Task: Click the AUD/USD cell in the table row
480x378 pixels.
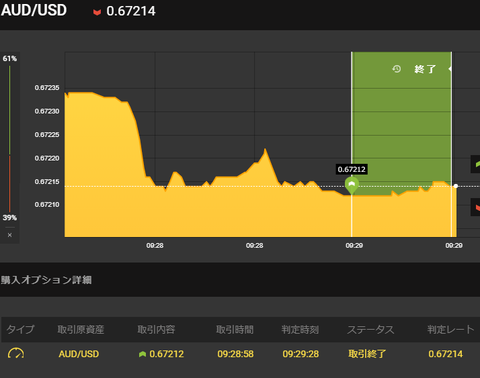Action: [79, 354]
